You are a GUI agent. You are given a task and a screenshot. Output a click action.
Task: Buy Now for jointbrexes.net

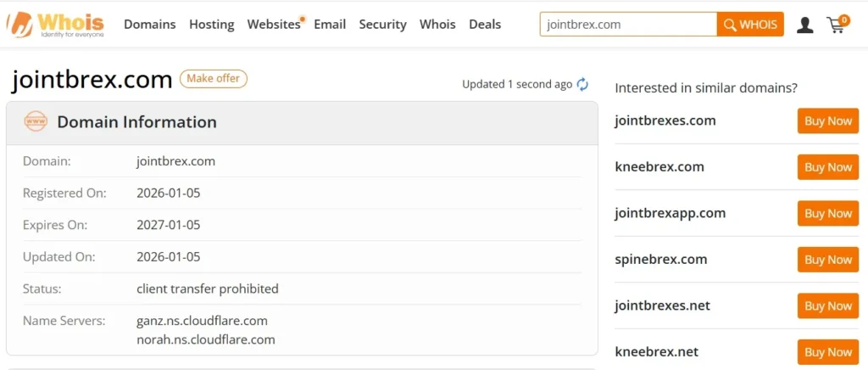[x=827, y=306]
